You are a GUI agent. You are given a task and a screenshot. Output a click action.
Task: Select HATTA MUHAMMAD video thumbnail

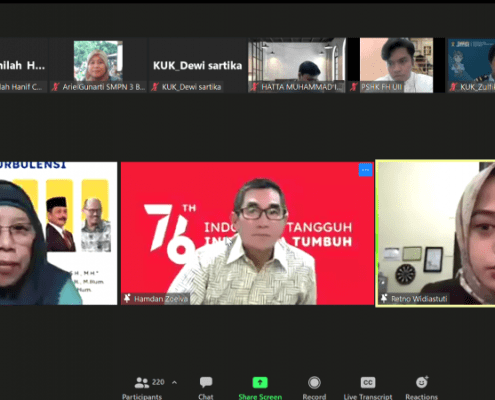(297, 65)
